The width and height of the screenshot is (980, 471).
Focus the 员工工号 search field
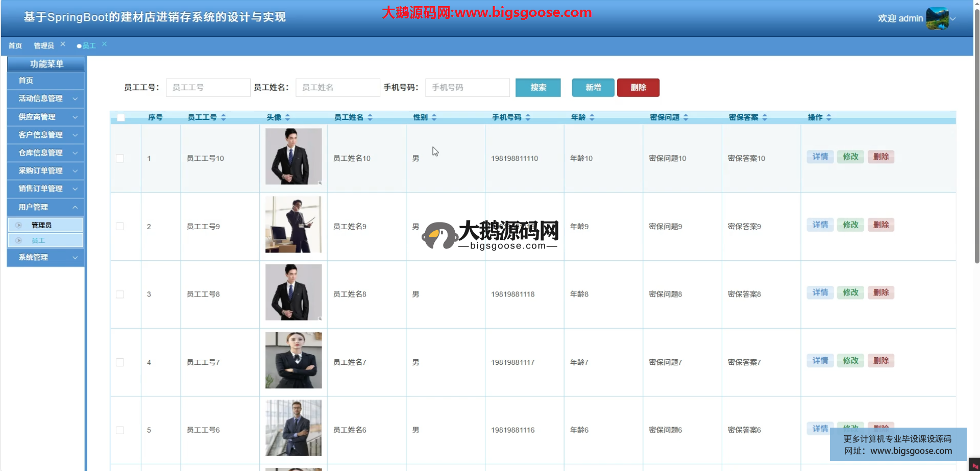[x=208, y=87]
